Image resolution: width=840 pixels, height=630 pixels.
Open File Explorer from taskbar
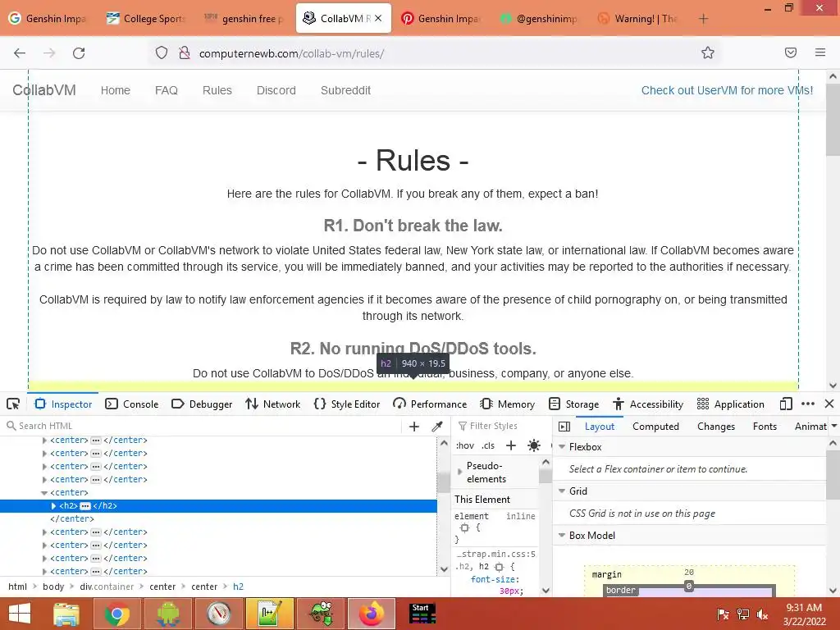(x=66, y=614)
